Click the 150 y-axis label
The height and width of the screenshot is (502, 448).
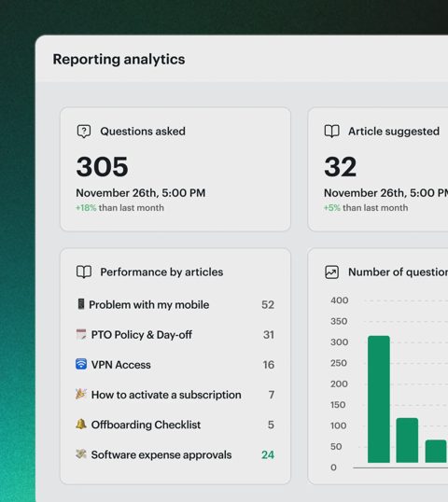pyautogui.click(x=338, y=405)
